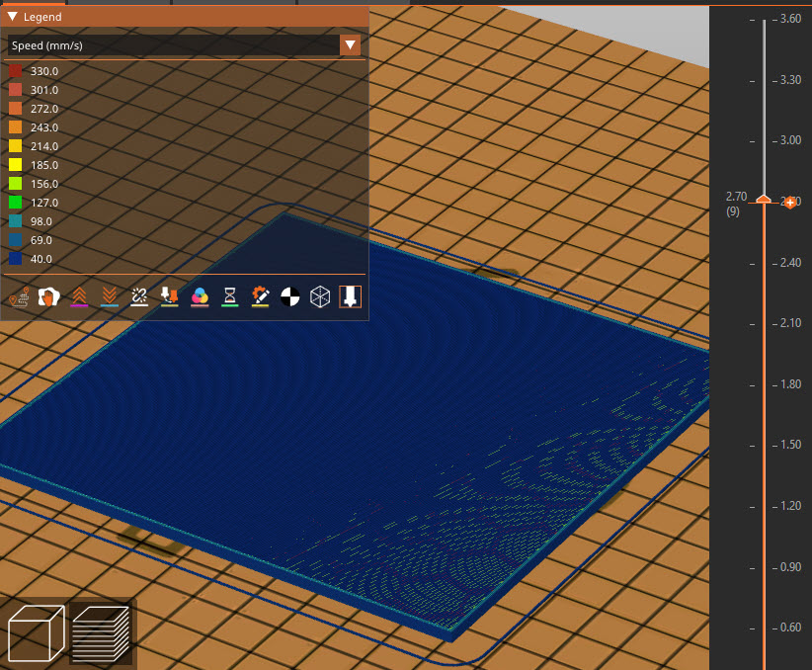Click the 1.80 layer height label
This screenshot has height=670, width=812.
pyautogui.click(x=790, y=384)
